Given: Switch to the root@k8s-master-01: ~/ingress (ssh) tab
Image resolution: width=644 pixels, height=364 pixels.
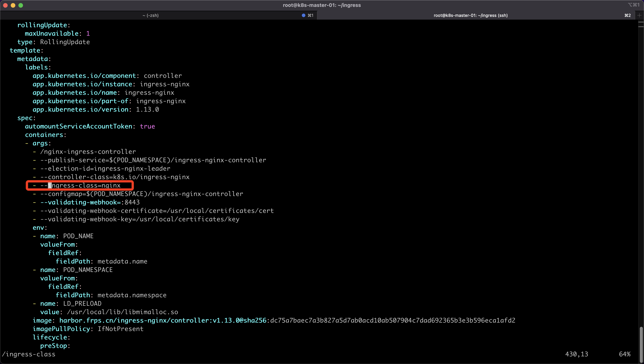Looking at the screenshot, I should tap(470, 15).
